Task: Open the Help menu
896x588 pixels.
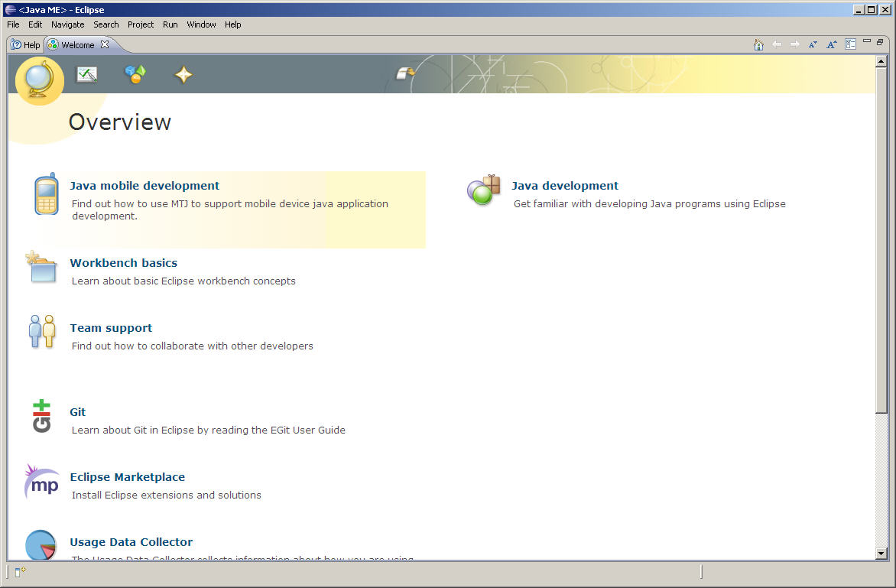Action: (232, 24)
